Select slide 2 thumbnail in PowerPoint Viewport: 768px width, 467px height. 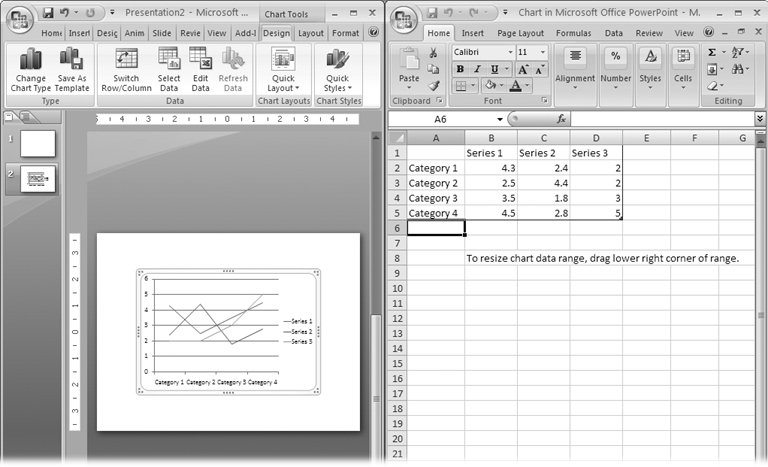pos(38,178)
